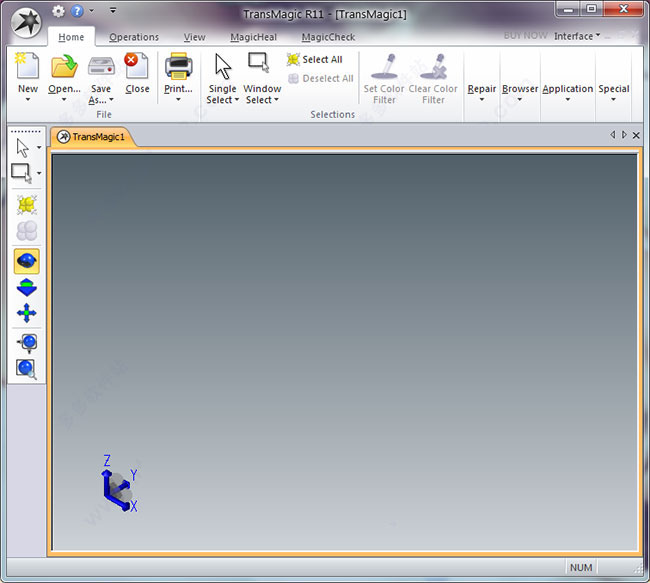Viewport: 650px width, 583px height.
Task: Click the Window Select ribbon icon
Action: tap(261, 78)
